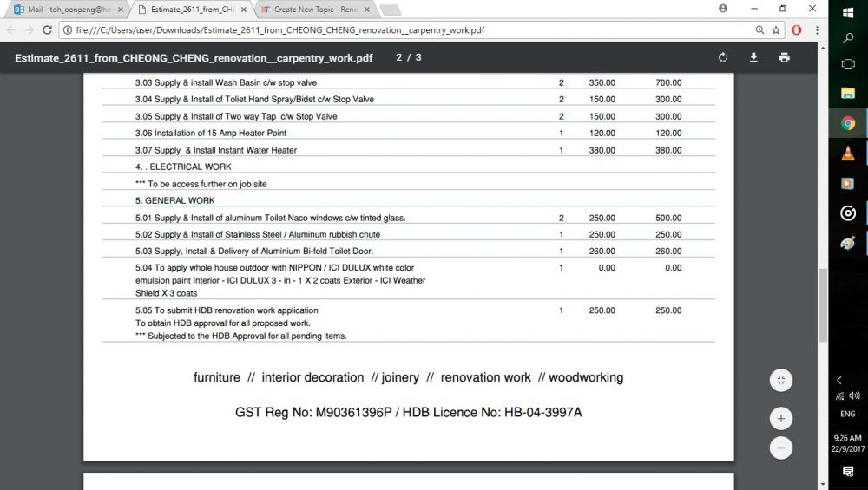The image size is (868, 490).
Task: Click the PDF file name title
Action: tap(194, 58)
